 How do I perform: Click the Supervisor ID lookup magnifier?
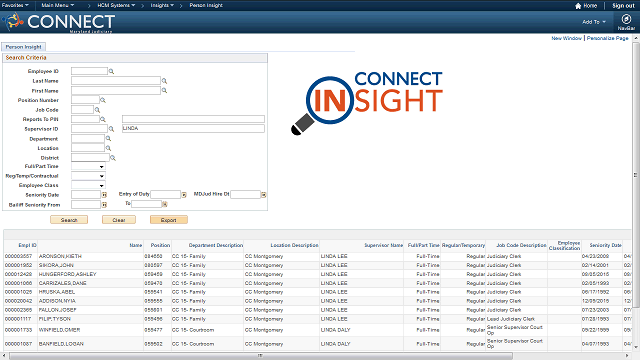click(x=111, y=129)
